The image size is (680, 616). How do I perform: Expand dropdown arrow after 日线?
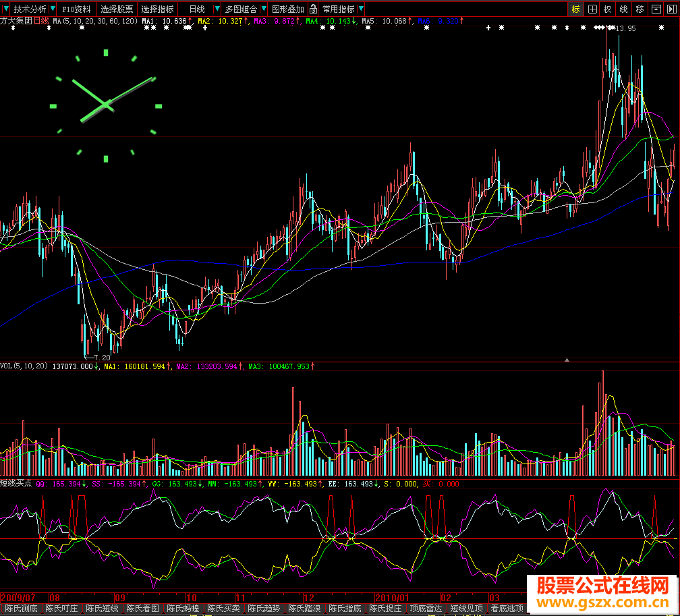pyautogui.click(x=217, y=9)
